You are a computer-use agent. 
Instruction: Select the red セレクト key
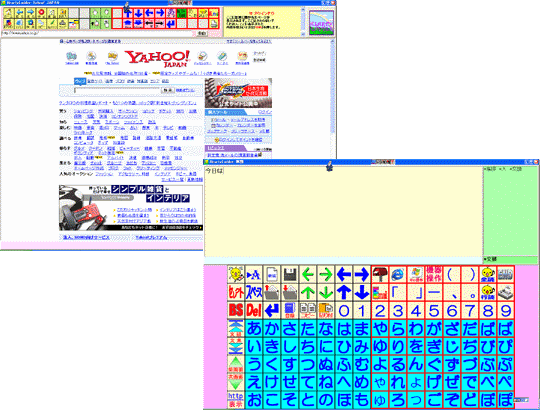(236, 292)
